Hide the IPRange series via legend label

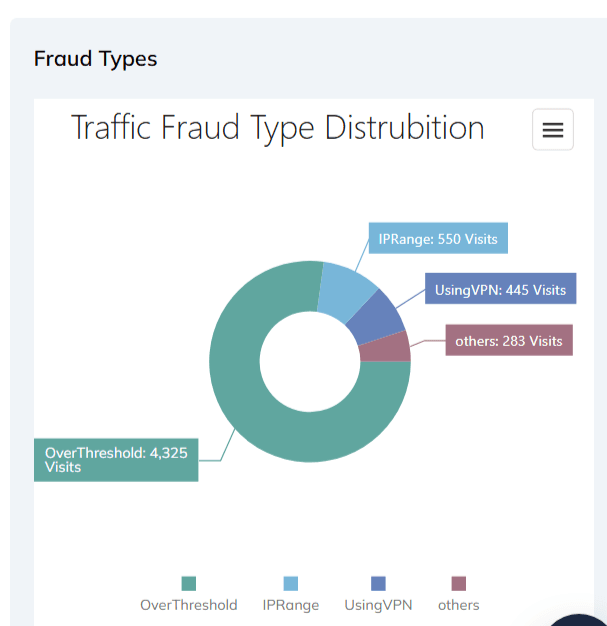[291, 605]
